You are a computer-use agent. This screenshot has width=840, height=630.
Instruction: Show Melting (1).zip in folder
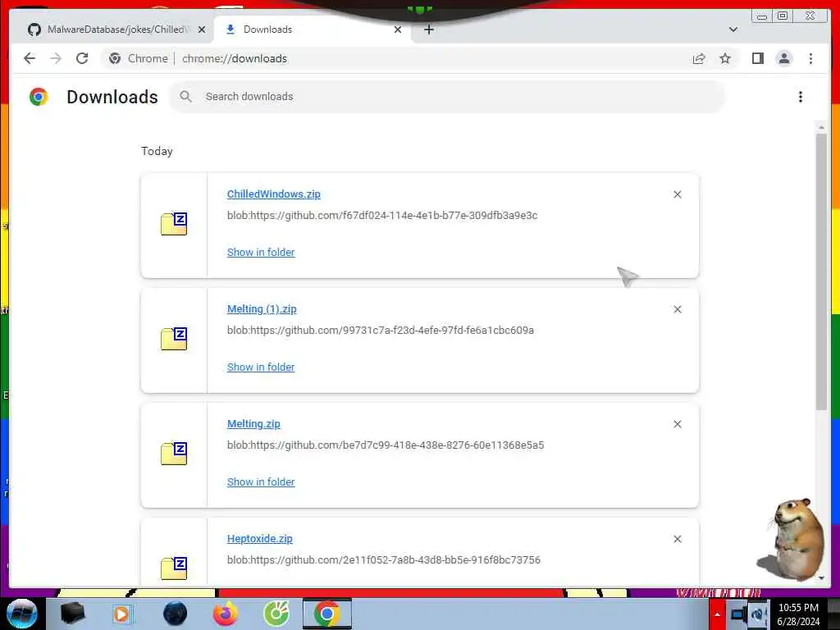pos(261,367)
